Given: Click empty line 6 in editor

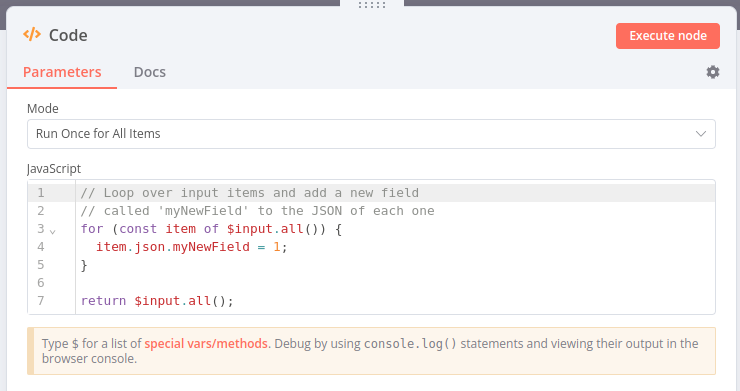Looking at the screenshot, I should [395, 283].
